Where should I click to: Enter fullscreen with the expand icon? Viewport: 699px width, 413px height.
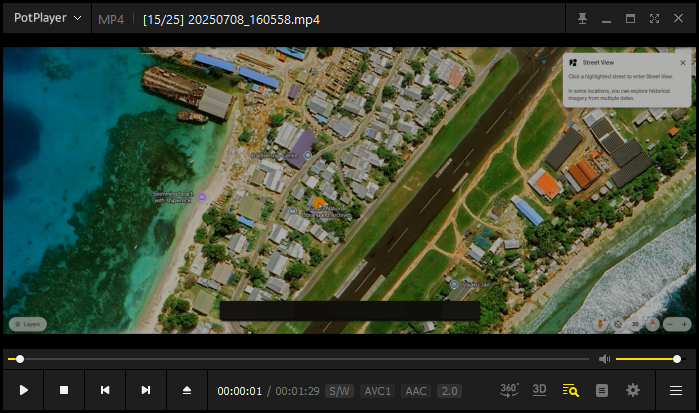[654, 19]
